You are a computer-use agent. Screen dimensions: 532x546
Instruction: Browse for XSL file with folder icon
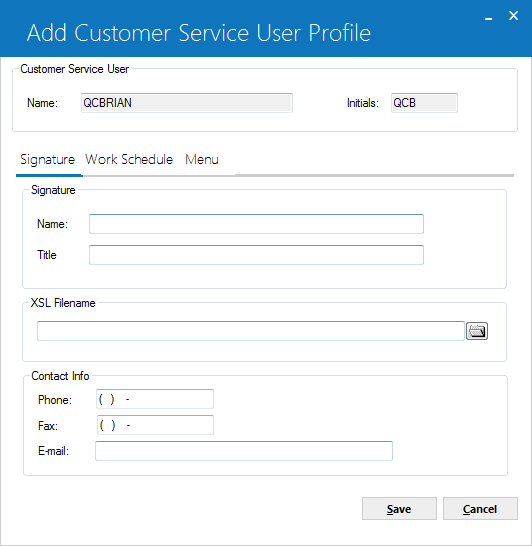coord(477,331)
